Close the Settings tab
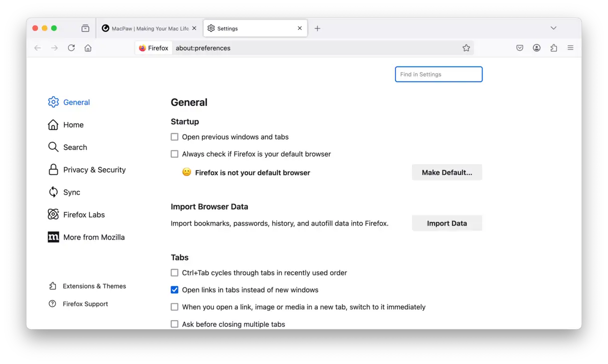The height and width of the screenshot is (364, 608). click(300, 28)
